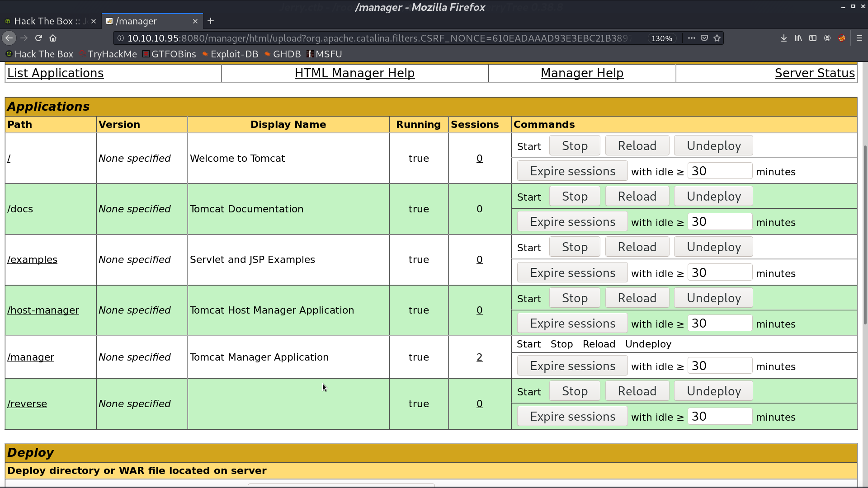Open GTFOBins bookmark

(169, 54)
